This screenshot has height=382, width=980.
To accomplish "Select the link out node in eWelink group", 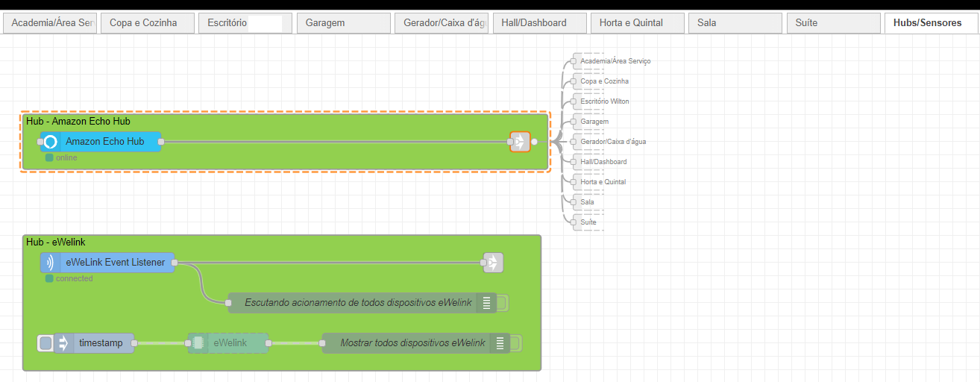I will click(493, 263).
